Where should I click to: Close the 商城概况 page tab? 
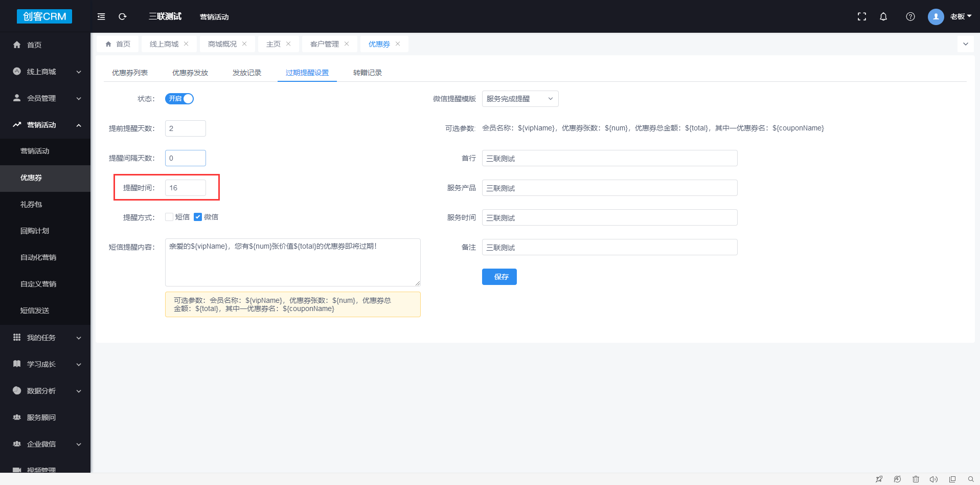244,44
